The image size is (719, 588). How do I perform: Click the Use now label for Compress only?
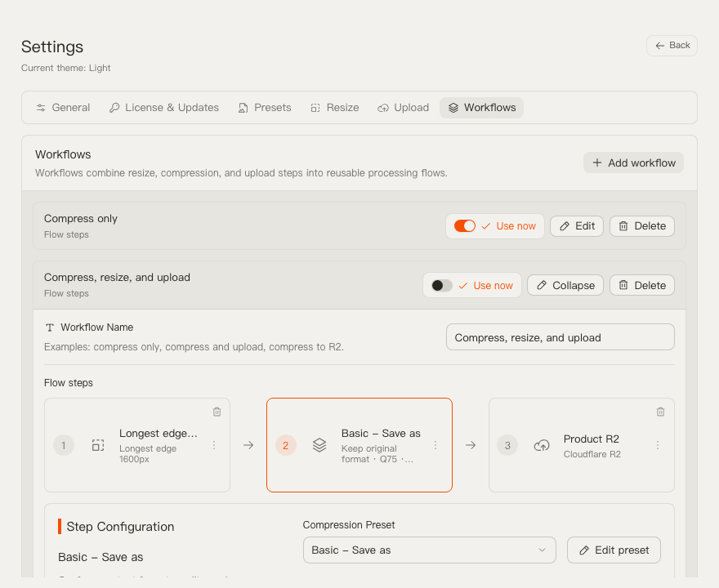pos(516,226)
